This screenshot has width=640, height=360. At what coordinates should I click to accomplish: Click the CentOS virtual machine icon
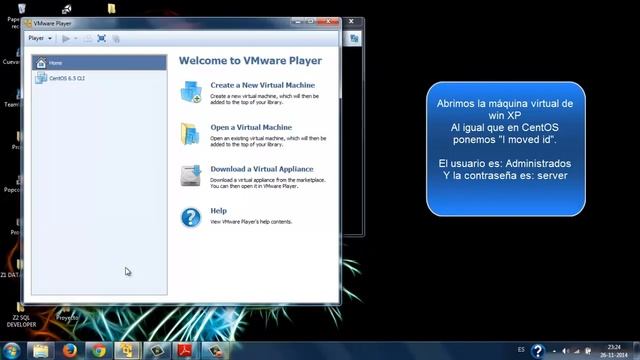(x=41, y=78)
